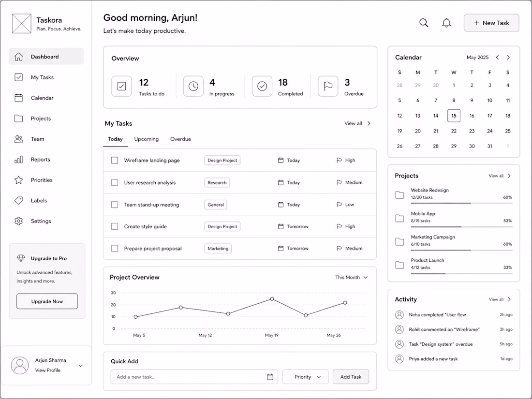Image resolution: width=532 pixels, height=399 pixels.
Task: Switch to the Upcoming tab
Action: [x=146, y=139]
